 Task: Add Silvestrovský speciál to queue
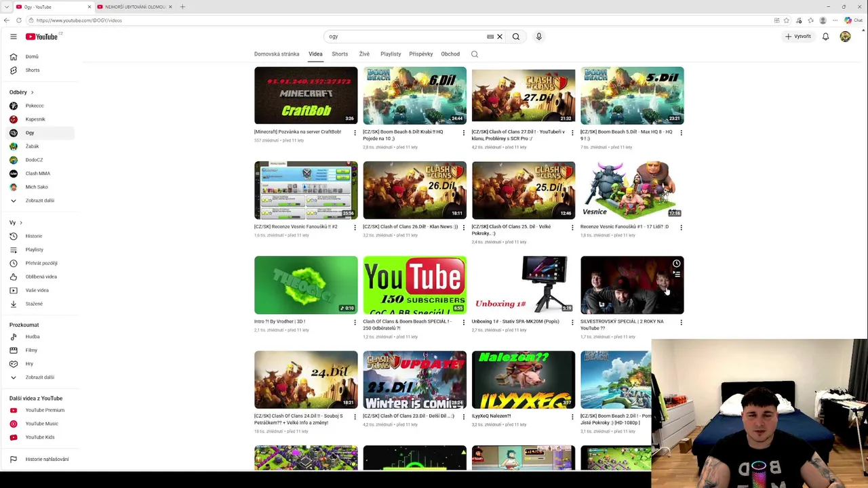pyautogui.click(x=676, y=274)
